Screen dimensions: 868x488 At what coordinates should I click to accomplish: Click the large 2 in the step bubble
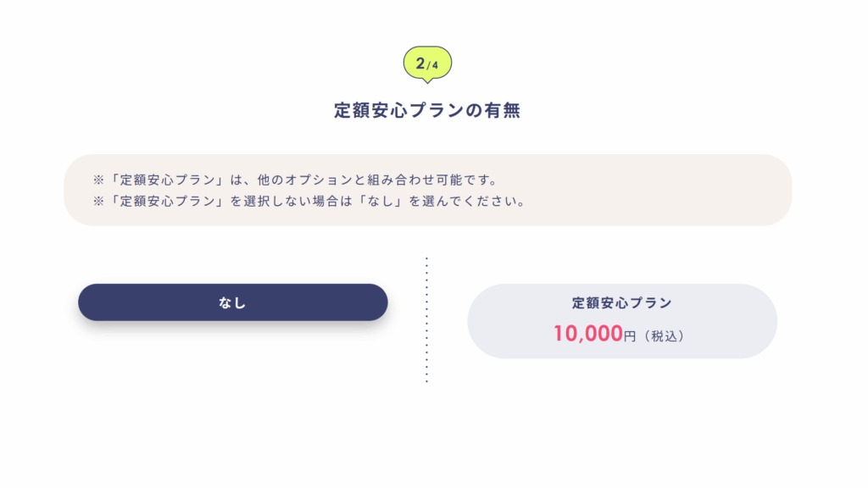[x=420, y=63]
